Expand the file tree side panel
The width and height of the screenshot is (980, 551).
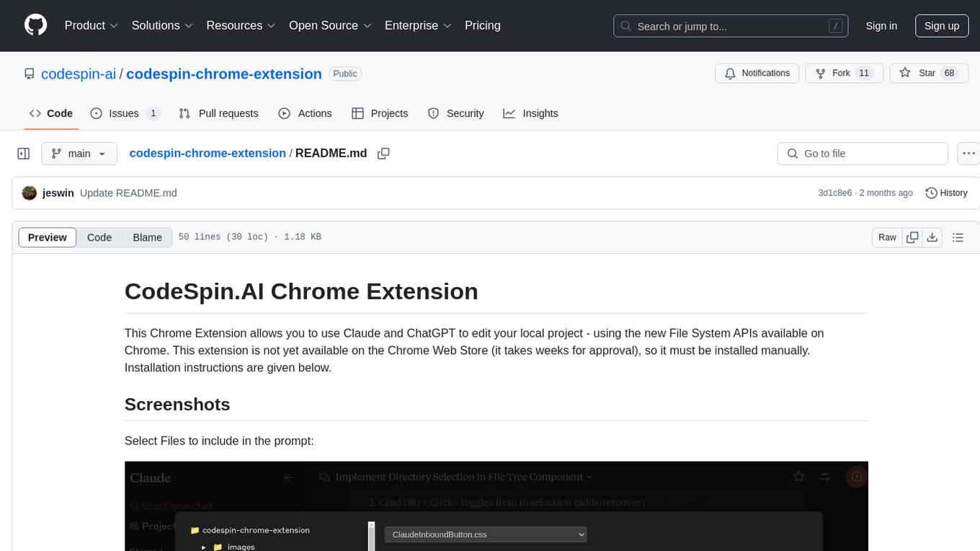coord(24,154)
